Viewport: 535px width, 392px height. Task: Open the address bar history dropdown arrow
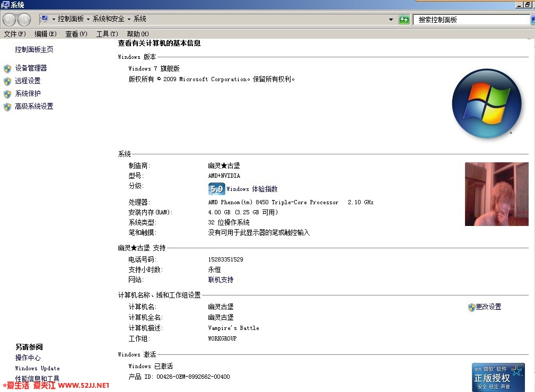pos(391,20)
